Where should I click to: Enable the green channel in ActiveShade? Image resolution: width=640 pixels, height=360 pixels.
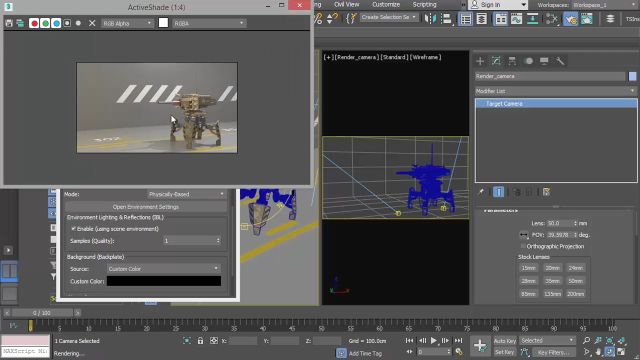[x=45, y=23]
